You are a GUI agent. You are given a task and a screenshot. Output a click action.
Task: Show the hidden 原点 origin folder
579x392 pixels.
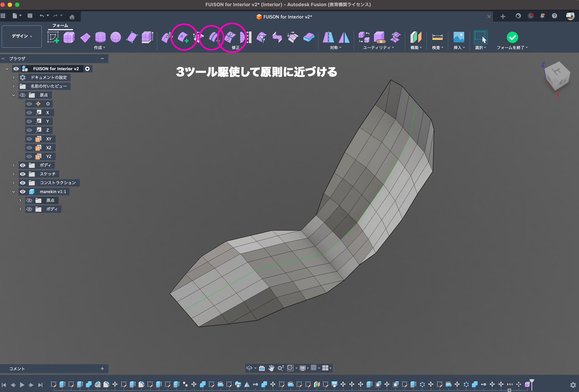pyautogui.click(x=23, y=95)
